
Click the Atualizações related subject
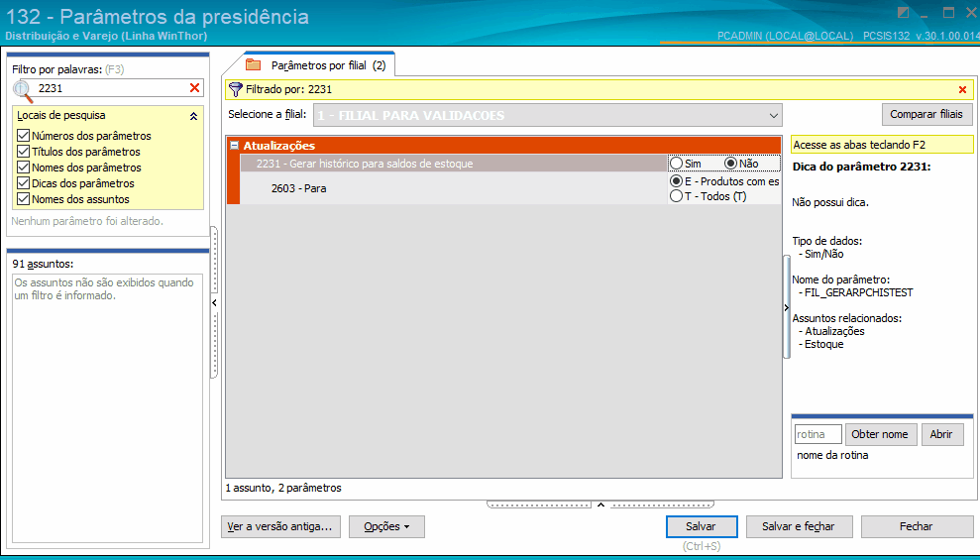834,331
